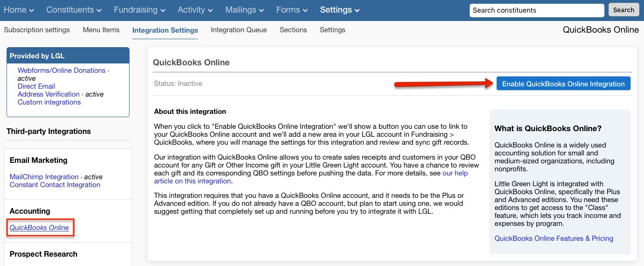Expand the Activity menu
Viewport: 644px width, 266px height.
click(195, 10)
